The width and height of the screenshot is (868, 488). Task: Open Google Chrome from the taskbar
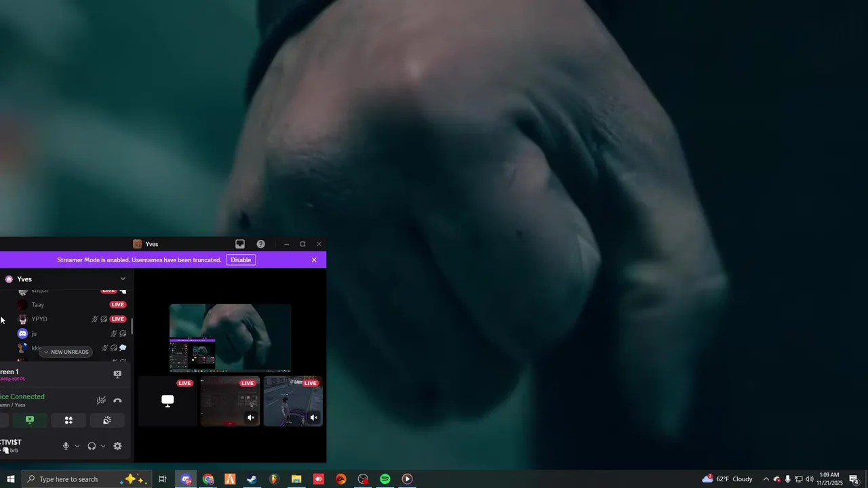click(x=208, y=479)
